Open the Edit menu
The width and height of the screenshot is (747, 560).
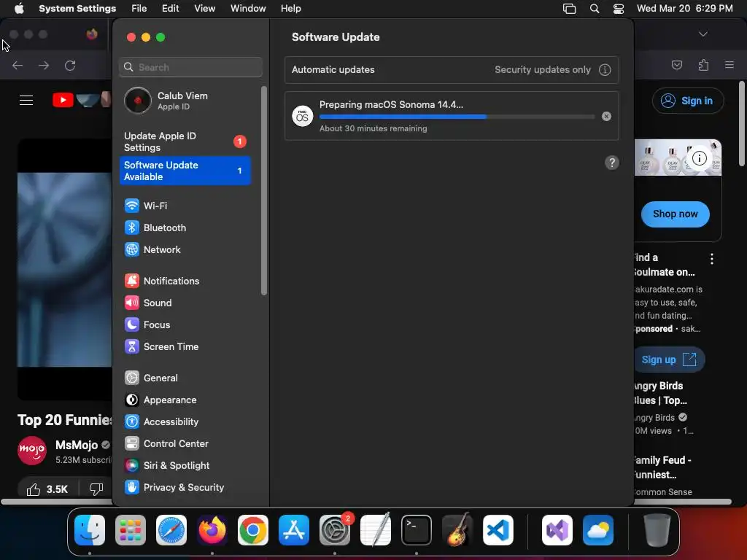(x=171, y=9)
